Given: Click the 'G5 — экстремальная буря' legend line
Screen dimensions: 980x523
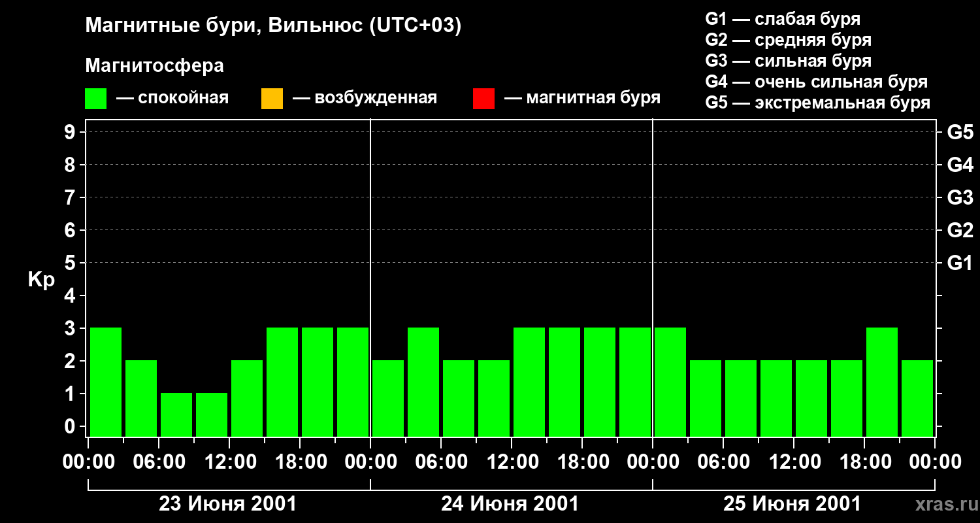Looking at the screenshot, I should point(818,103).
